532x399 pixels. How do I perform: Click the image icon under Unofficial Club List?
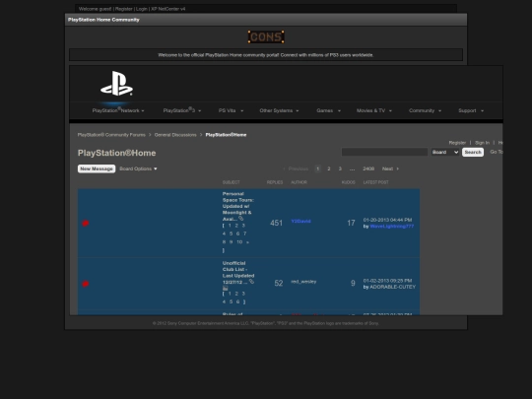[225, 288]
